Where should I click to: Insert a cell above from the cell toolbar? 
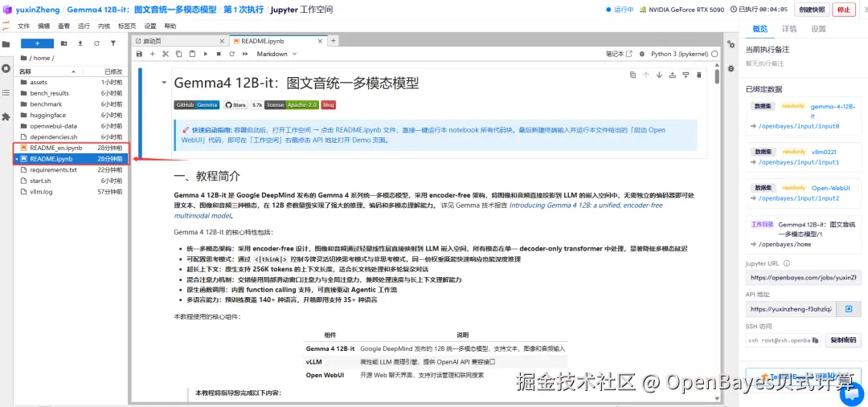[x=672, y=75]
